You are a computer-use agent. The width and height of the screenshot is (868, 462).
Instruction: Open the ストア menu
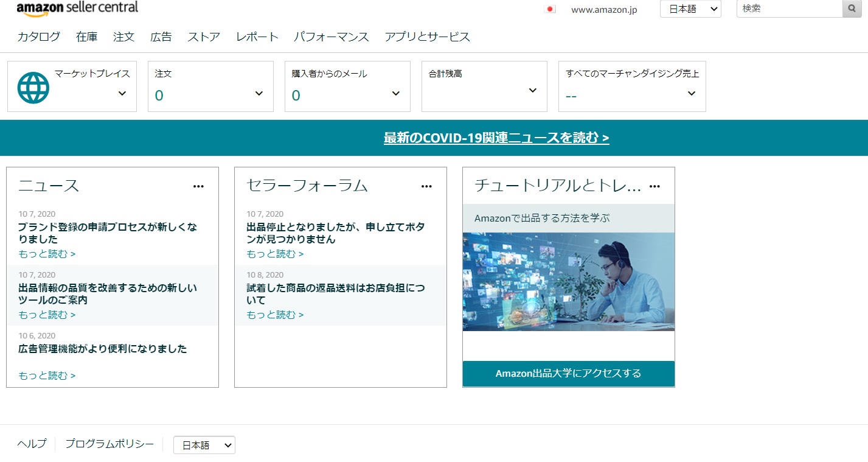point(204,37)
